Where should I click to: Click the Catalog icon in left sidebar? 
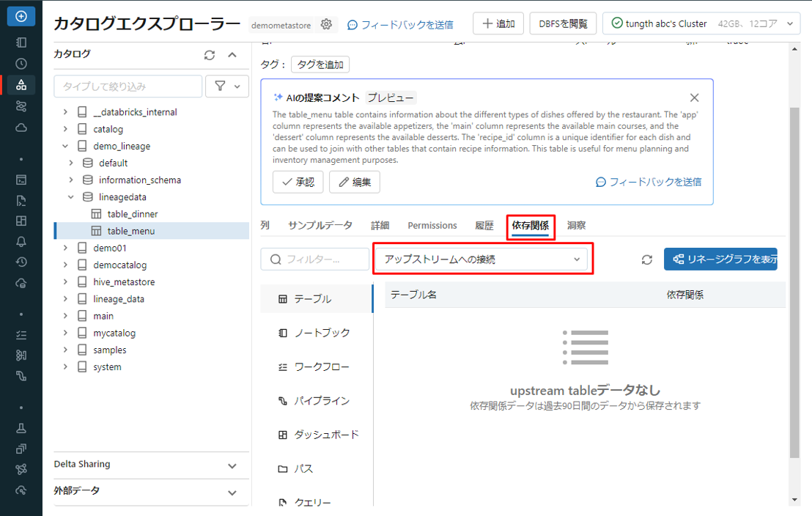(x=21, y=85)
